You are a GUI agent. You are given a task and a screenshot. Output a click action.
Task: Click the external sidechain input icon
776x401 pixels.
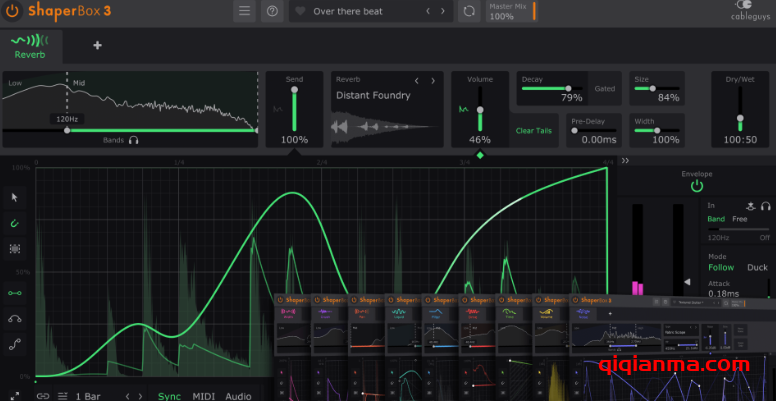[x=750, y=206]
